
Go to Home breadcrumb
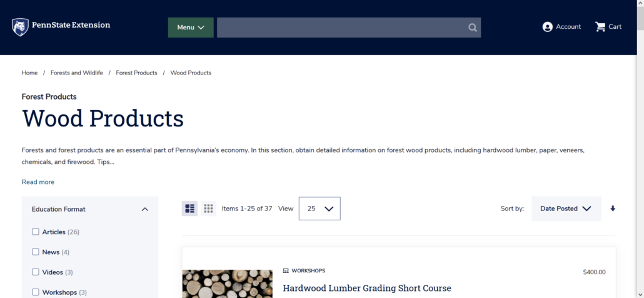coord(29,73)
